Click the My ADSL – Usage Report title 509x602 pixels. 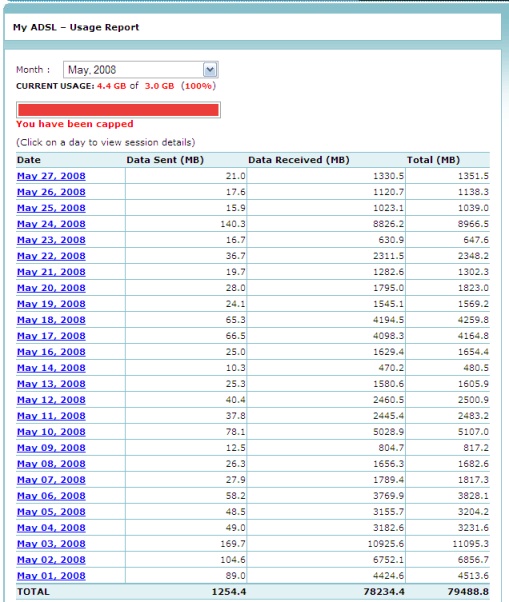[76, 27]
